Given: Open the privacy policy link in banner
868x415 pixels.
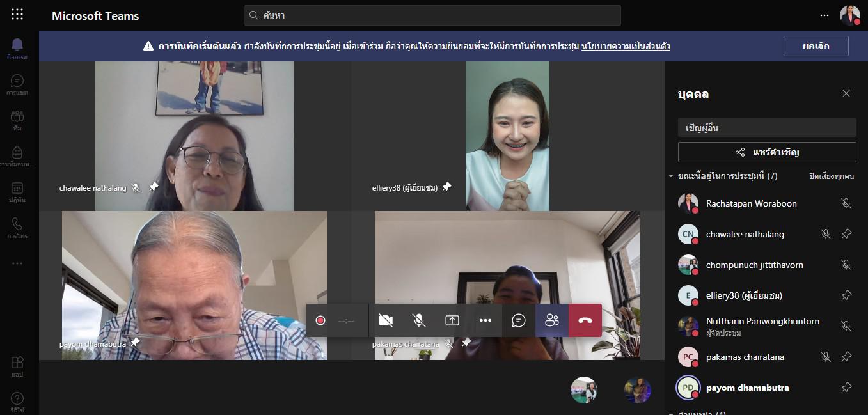Looking at the screenshot, I should click(626, 46).
